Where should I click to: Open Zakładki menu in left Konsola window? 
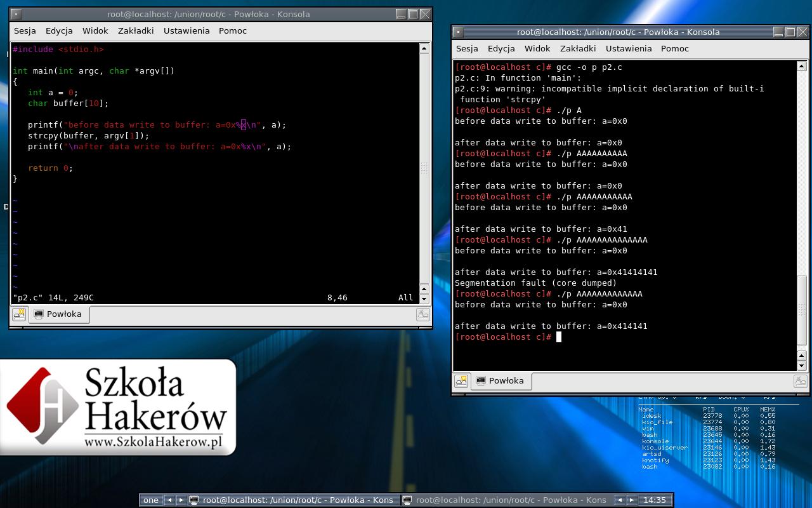[136, 30]
